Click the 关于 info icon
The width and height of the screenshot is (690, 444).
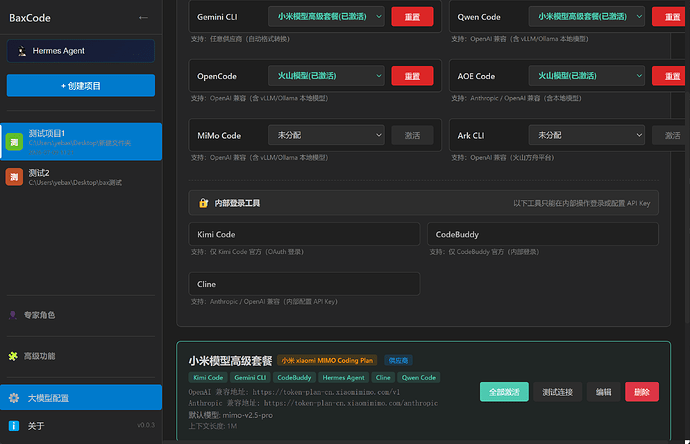coord(14,426)
